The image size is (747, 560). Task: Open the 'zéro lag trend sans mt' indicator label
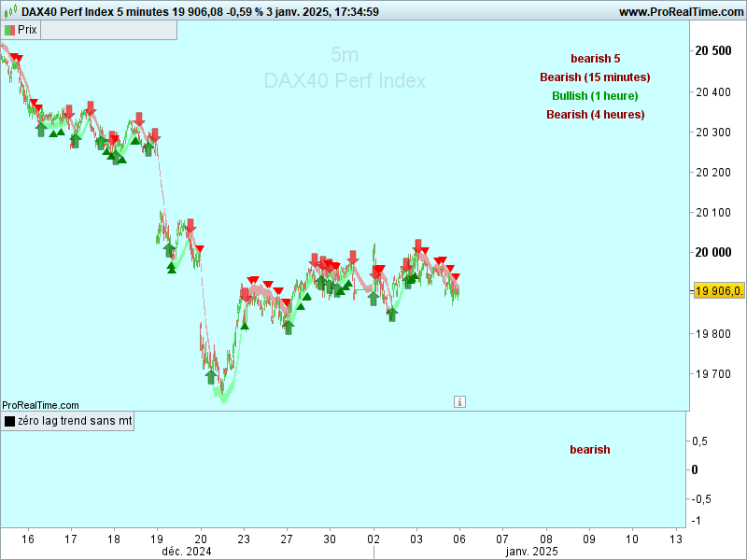(x=75, y=421)
